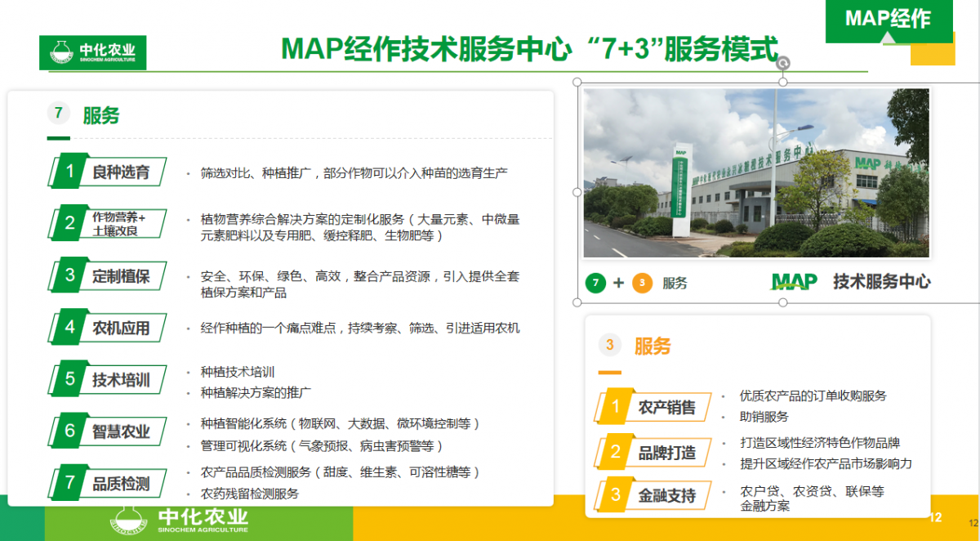Select the circle 3 beside orange 服务 heading
This screenshot has width=980, height=541.
pyautogui.click(x=609, y=346)
